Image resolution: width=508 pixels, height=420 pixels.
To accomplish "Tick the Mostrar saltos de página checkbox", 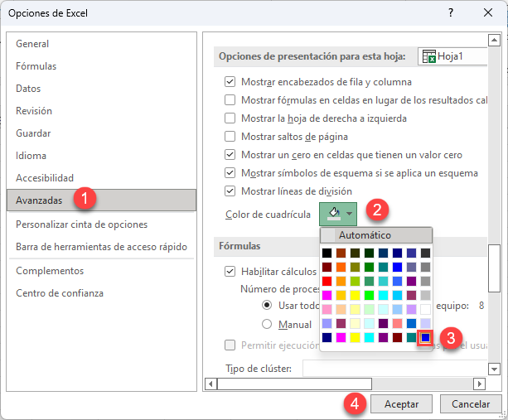I will pyautogui.click(x=230, y=137).
